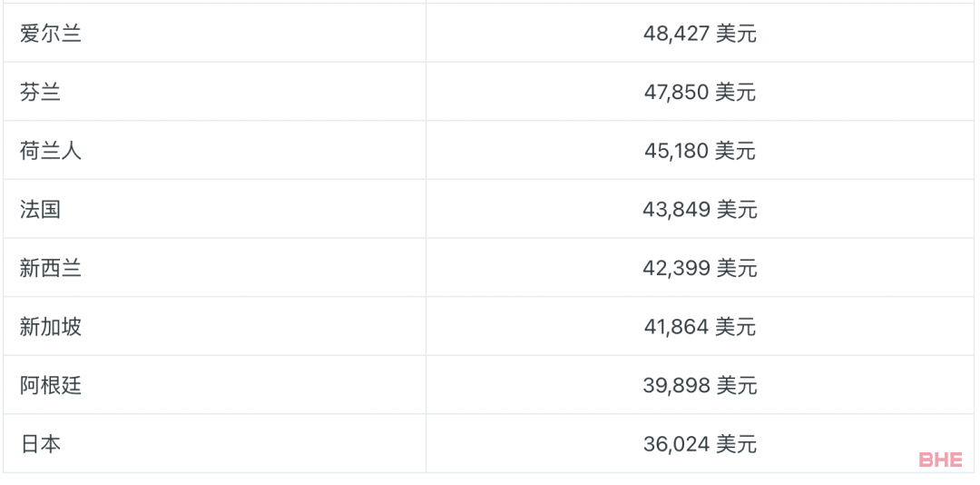The height and width of the screenshot is (485, 980).
Task: Select the 47,850 美元 value
Action: 700,93
